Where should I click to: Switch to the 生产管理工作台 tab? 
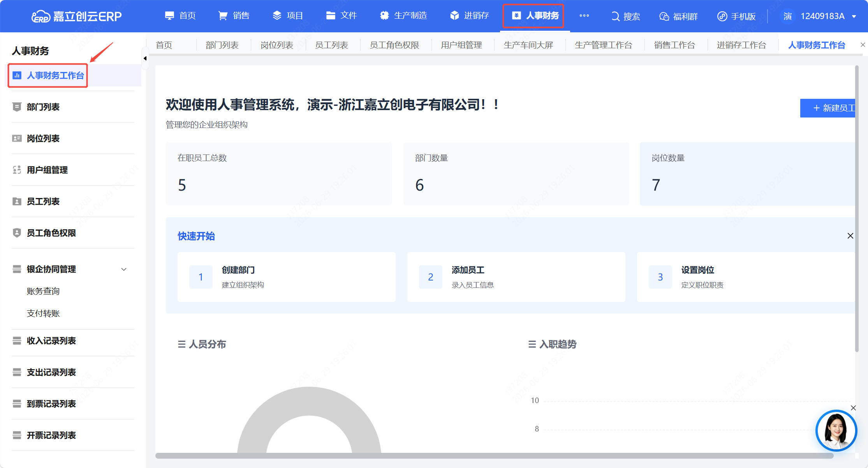pos(604,45)
